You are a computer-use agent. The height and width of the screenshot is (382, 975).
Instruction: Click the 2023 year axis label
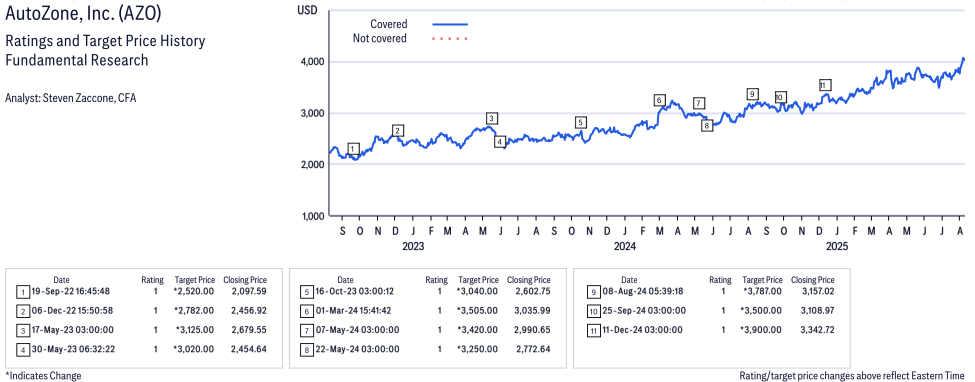pyautogui.click(x=413, y=246)
